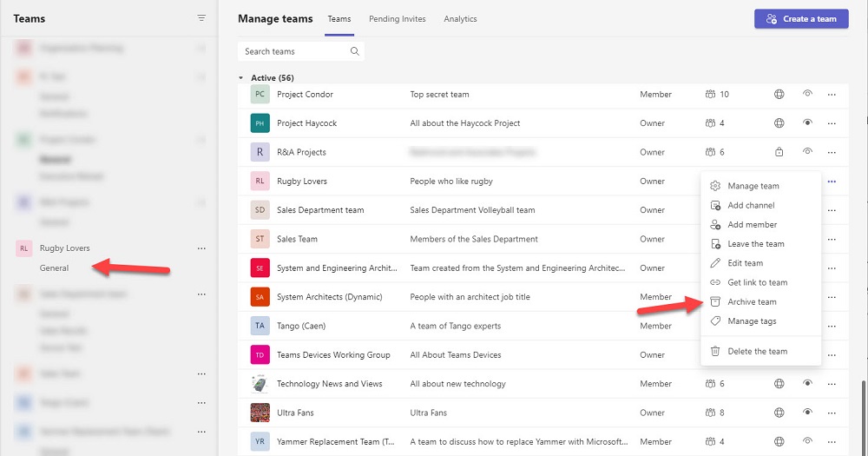Choose Leave the team option
This screenshot has width=868, height=456.
click(x=760, y=244)
